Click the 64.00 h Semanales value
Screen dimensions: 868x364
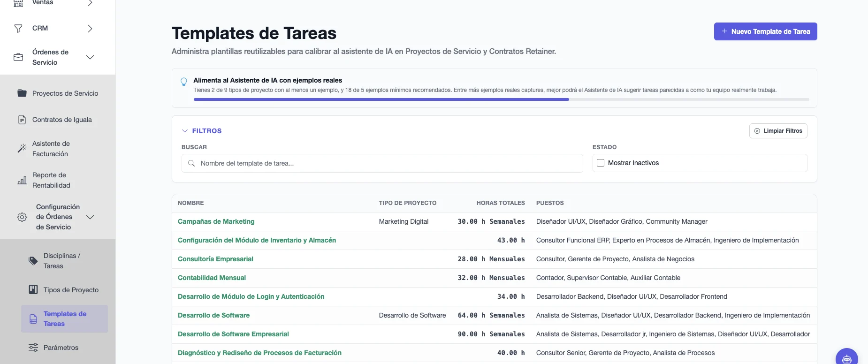point(491,315)
